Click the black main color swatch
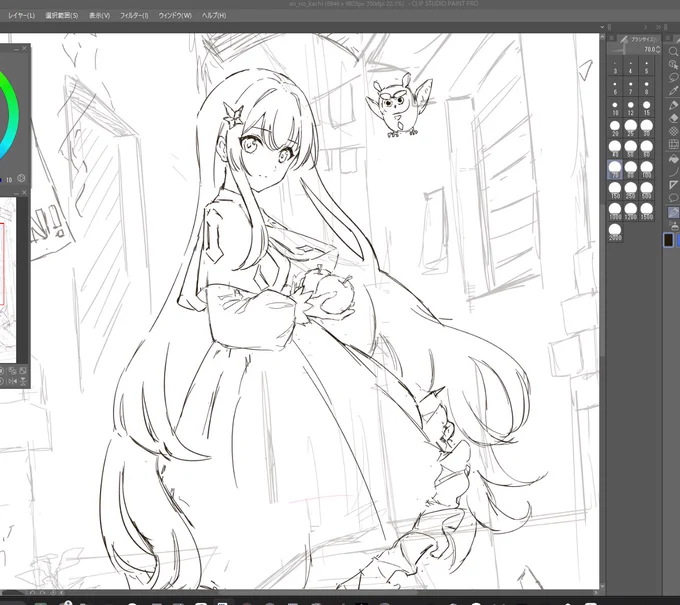This screenshot has width=680, height=605. pyautogui.click(x=668, y=240)
